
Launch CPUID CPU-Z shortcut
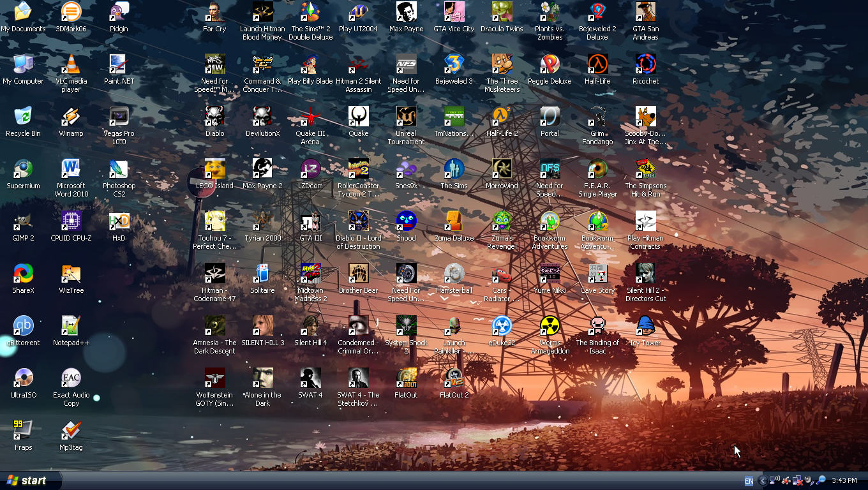(71, 221)
